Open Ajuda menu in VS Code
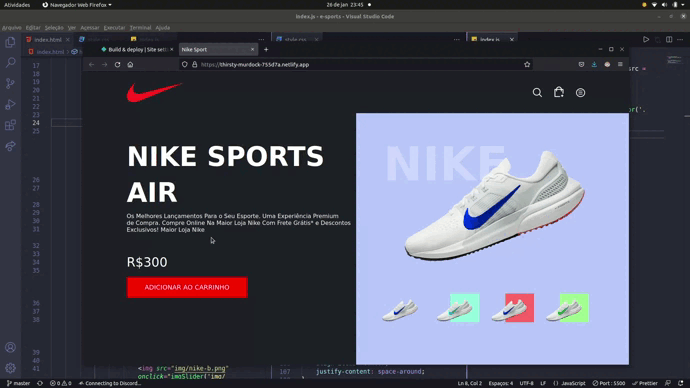Screen dimensions: 690x388 pyautogui.click(x=163, y=27)
